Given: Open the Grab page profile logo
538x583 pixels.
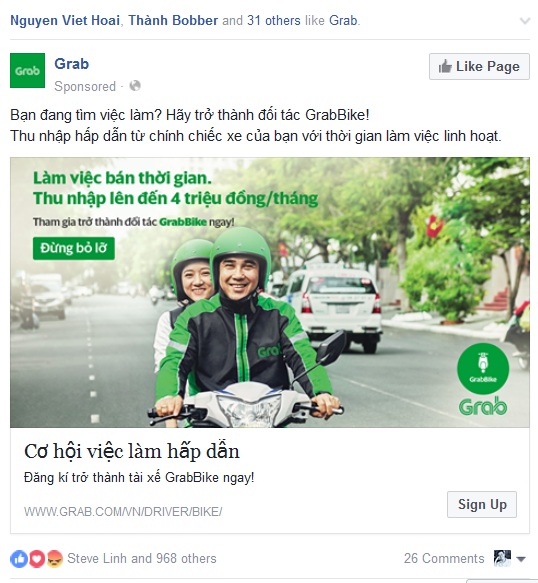Looking at the screenshot, I should point(28,71).
